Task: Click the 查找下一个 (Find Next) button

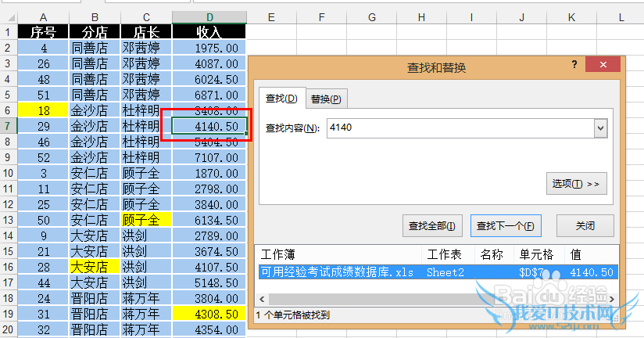Action: 506,225
